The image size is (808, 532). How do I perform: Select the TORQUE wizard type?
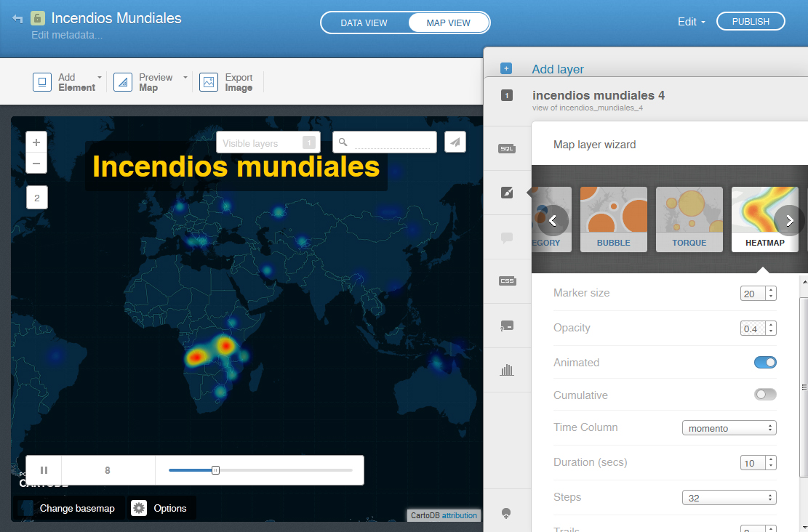coord(689,219)
